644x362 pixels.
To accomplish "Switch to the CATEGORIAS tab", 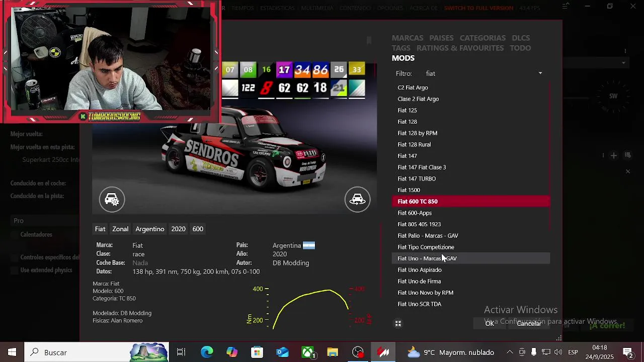I will (x=482, y=38).
